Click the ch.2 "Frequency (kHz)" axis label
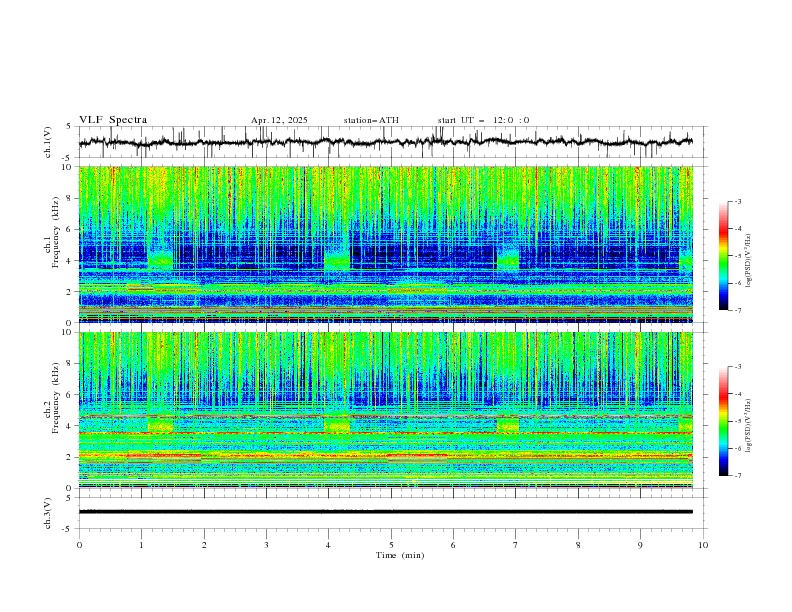This screenshot has width=792, height=612. pyautogui.click(x=56, y=397)
